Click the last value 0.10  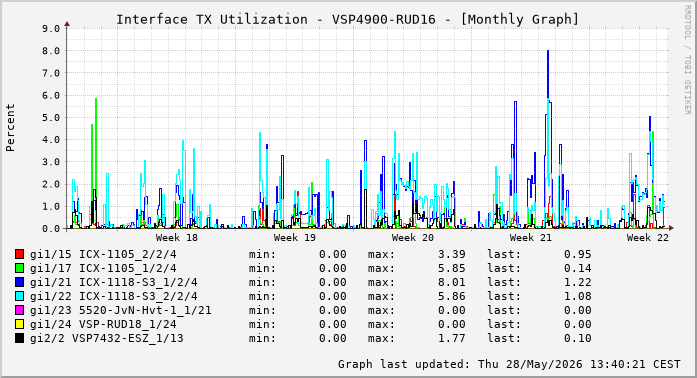tap(578, 338)
